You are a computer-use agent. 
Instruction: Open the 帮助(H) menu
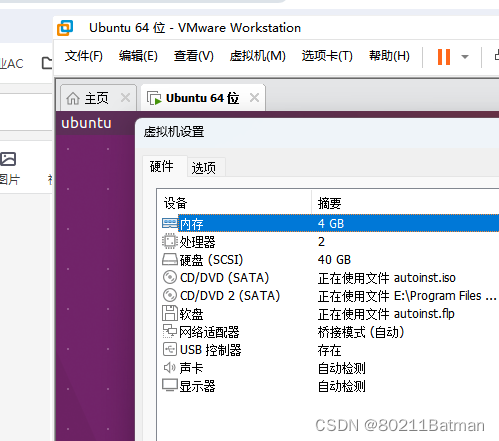click(389, 56)
